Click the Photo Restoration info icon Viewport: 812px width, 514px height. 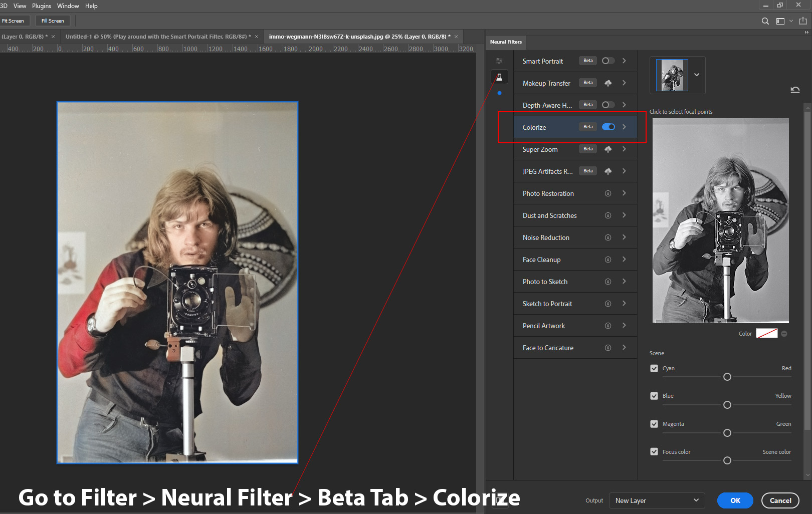[x=608, y=193]
